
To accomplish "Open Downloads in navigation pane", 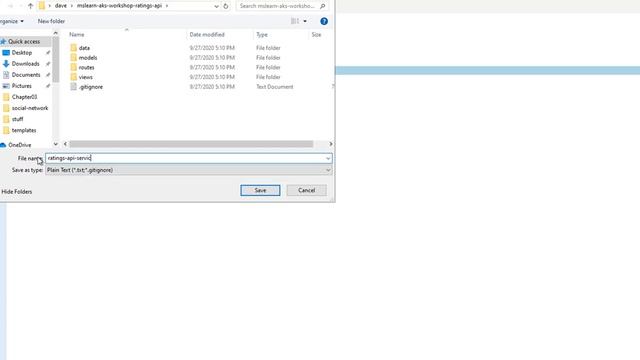I will click(25, 64).
